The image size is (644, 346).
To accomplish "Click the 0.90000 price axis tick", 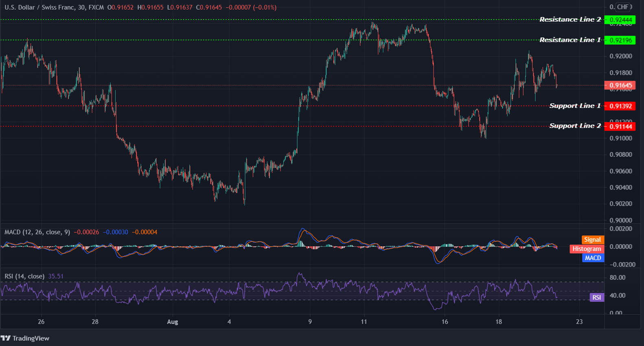I will click(621, 220).
